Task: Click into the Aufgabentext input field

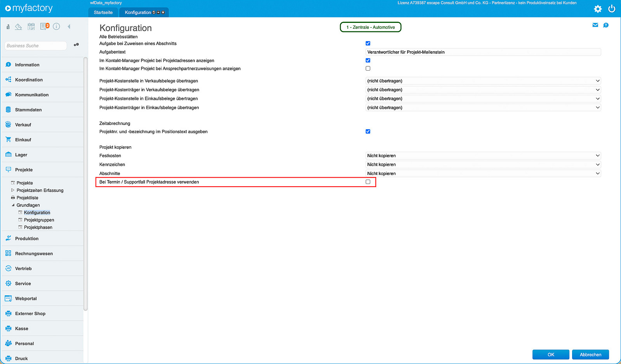Action: 483,52
